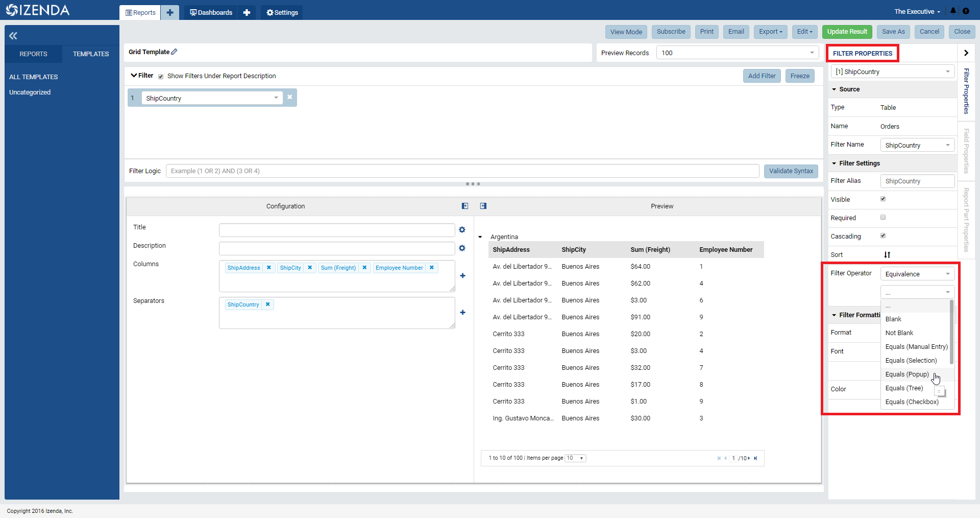Open the Edit dropdown menu
This screenshot has width=980, height=518.
805,32
